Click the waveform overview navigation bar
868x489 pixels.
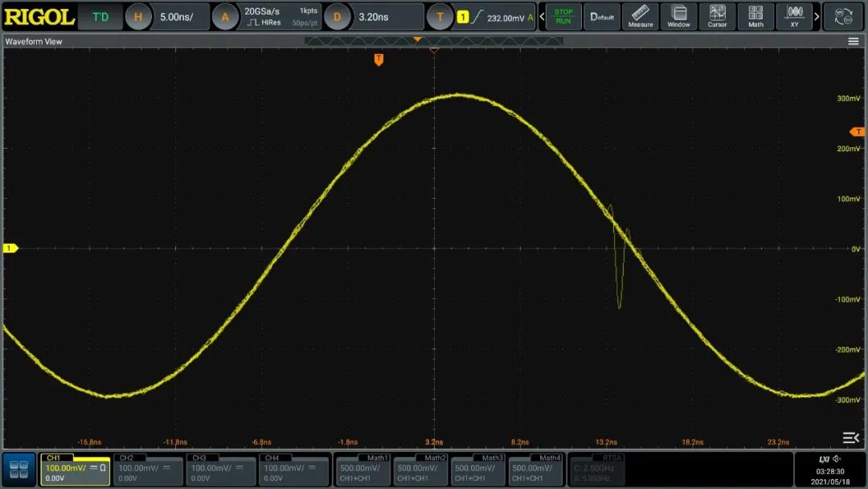click(434, 40)
